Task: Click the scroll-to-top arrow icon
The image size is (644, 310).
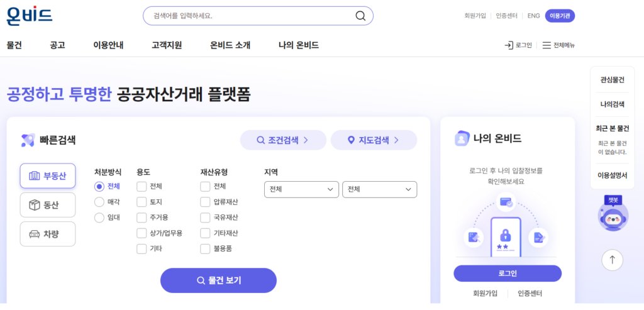Action: 613,260
